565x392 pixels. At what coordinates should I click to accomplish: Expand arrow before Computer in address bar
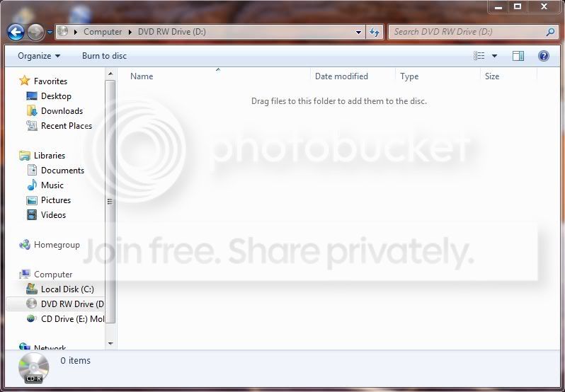[x=75, y=32]
